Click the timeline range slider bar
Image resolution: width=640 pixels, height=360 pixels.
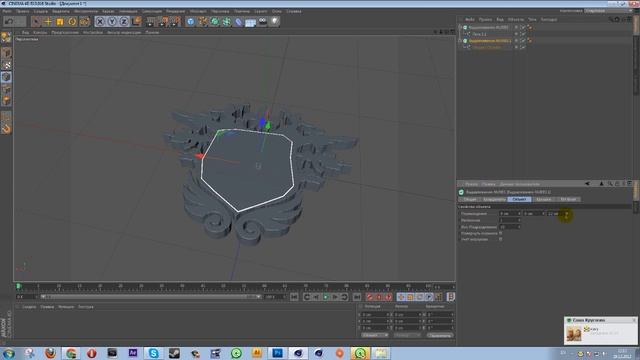tap(151, 297)
